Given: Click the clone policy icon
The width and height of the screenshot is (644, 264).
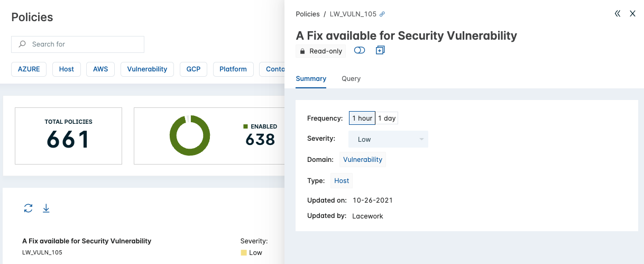Looking at the screenshot, I should point(380,50).
